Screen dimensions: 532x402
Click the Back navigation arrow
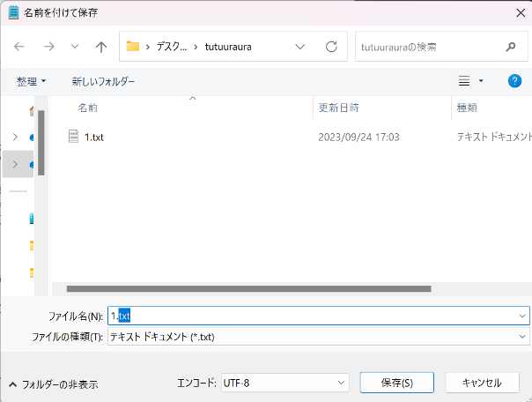click(x=19, y=47)
